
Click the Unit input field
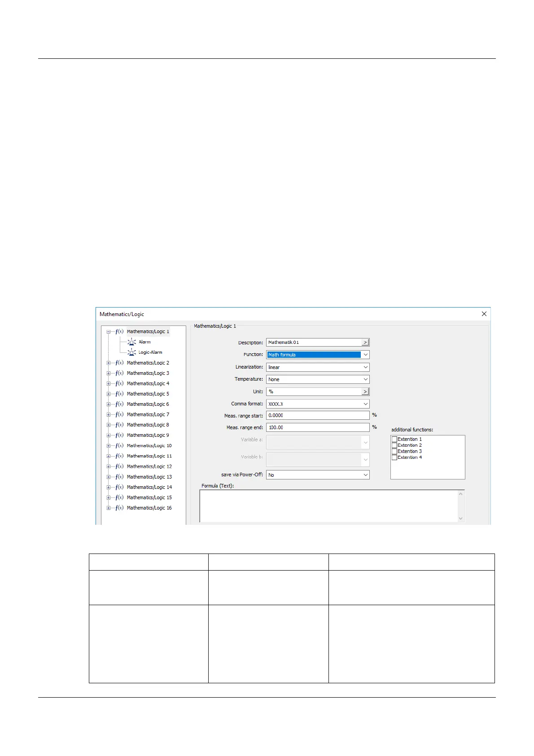click(314, 391)
